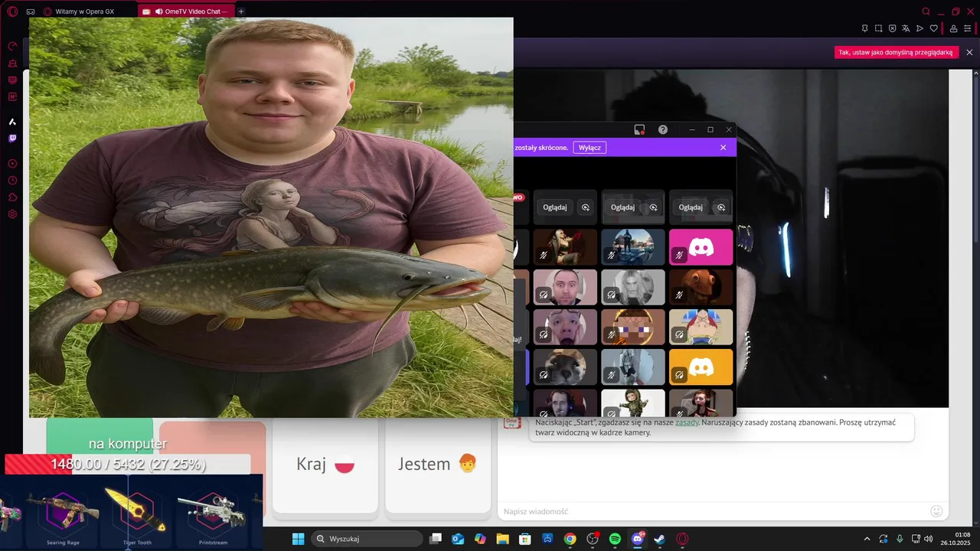
Task: Click the first Oglądaj stream button
Action: click(x=555, y=207)
